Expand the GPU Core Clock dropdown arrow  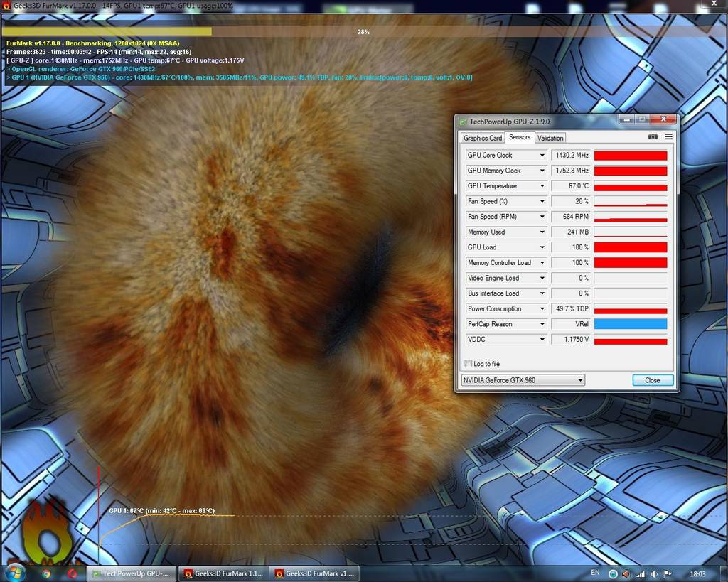coord(542,156)
